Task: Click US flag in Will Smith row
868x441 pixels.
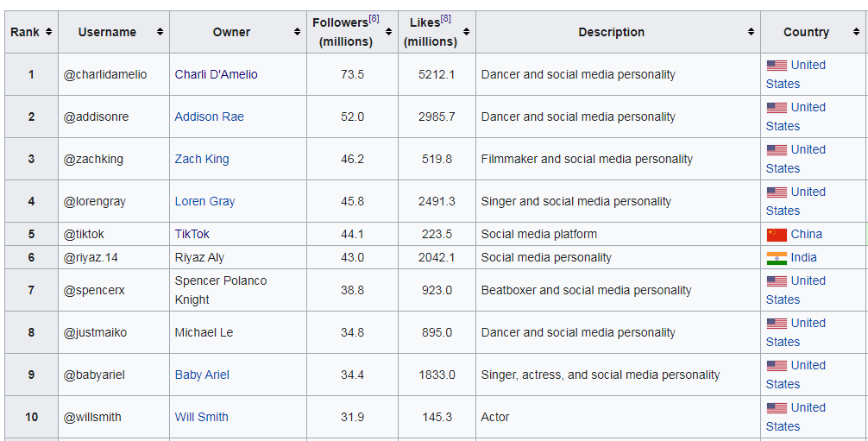Action: click(777, 407)
